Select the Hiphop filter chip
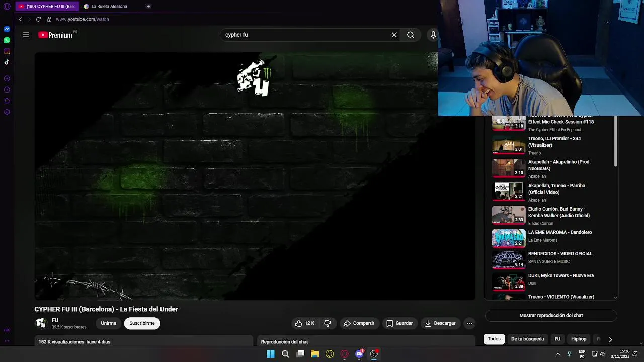 click(579, 339)
